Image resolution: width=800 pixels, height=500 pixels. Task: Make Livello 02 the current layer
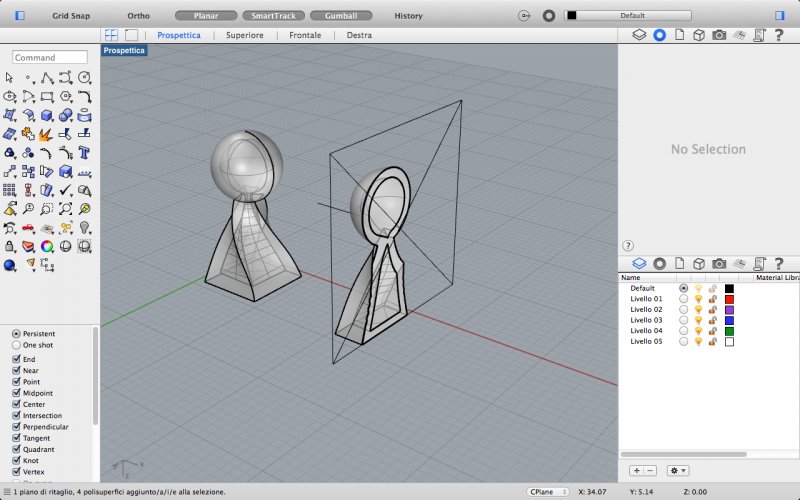tap(683, 309)
